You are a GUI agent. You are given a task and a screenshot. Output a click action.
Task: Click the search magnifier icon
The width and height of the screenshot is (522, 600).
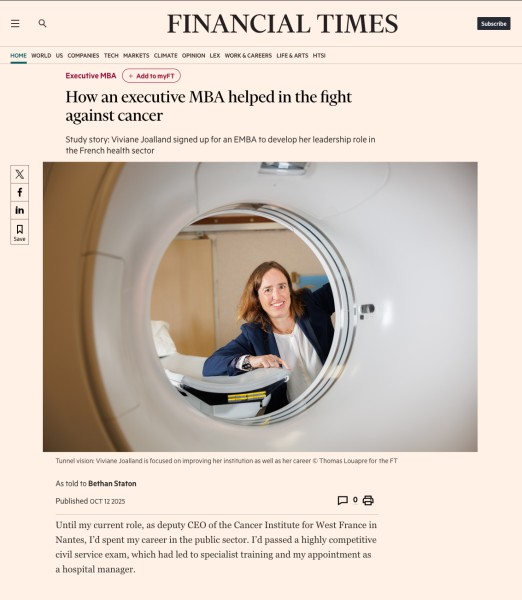42,23
